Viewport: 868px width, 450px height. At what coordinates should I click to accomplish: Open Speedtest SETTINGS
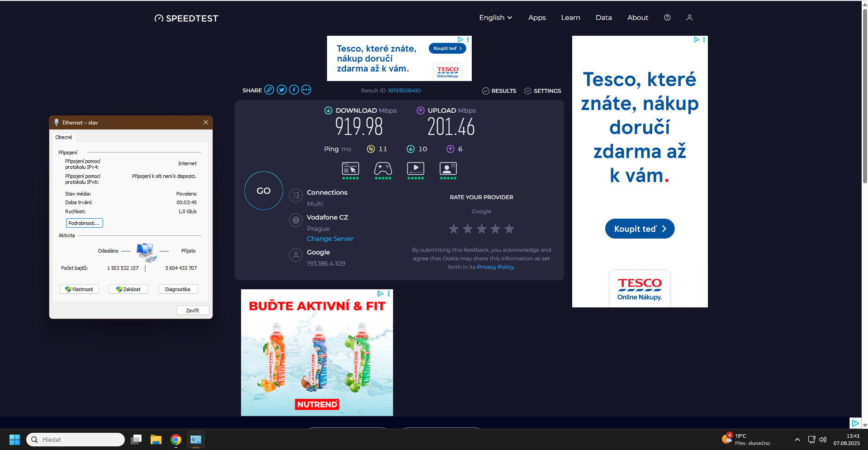(543, 91)
